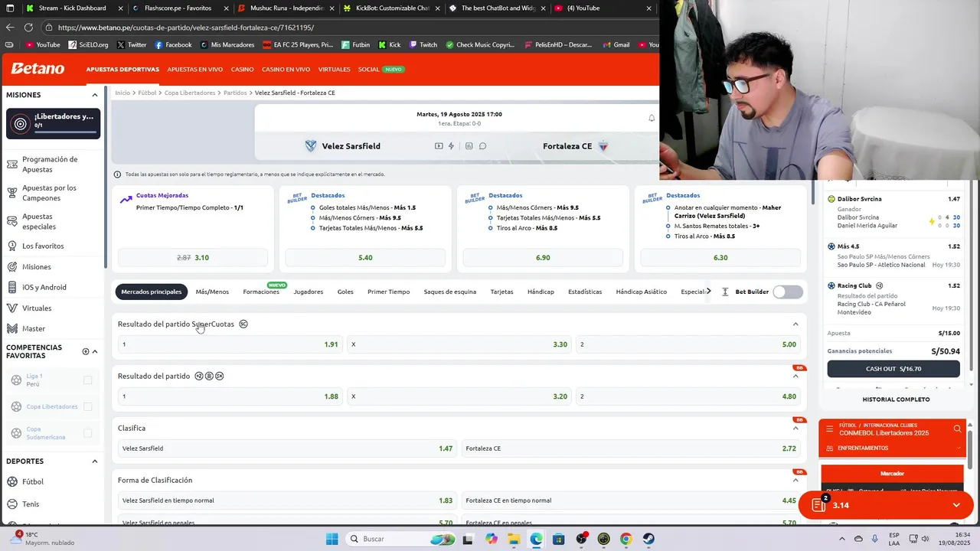Open CASINO menu item
Screen dimensions: 980x551
click(x=242, y=69)
